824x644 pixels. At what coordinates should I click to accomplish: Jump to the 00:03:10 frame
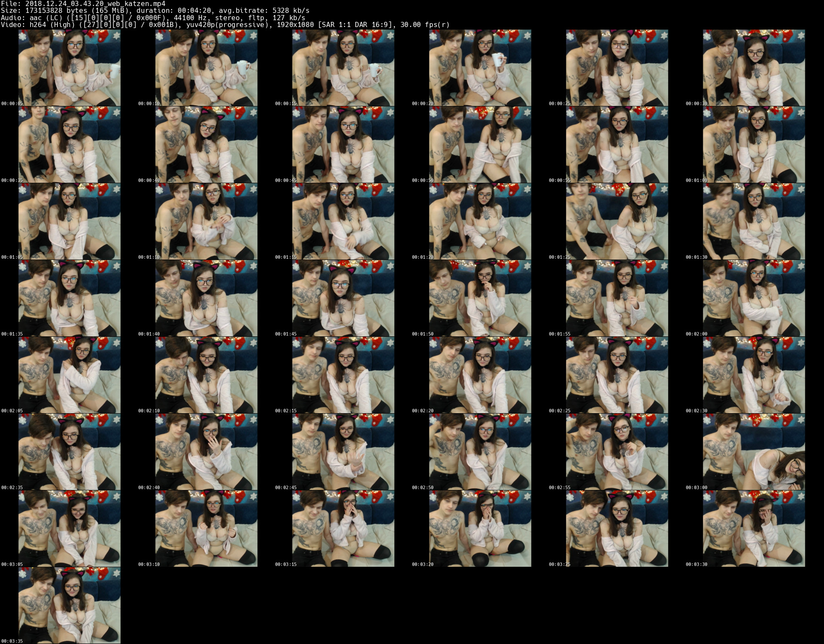click(x=206, y=529)
